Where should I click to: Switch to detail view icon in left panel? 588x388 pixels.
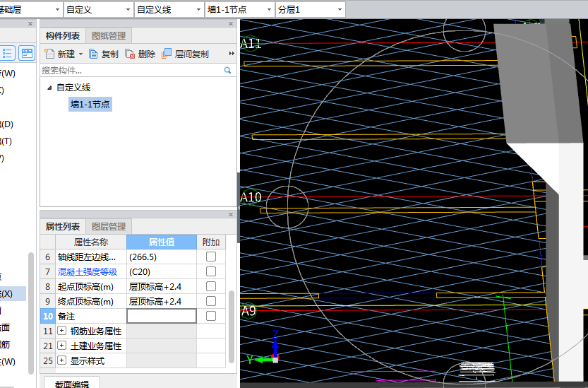(27, 53)
